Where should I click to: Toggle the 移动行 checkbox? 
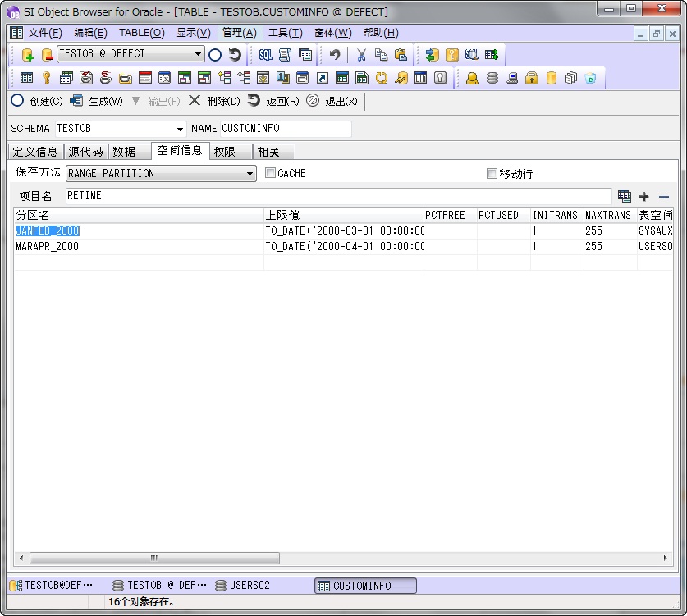pyautogui.click(x=492, y=173)
